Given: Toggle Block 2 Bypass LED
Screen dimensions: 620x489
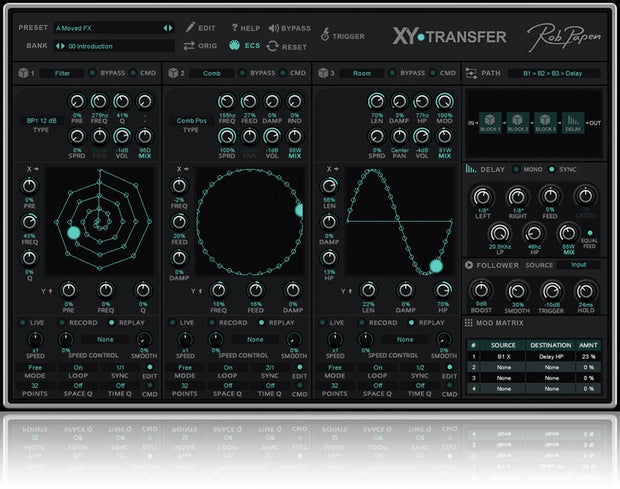Looking at the screenshot, I should [242, 73].
